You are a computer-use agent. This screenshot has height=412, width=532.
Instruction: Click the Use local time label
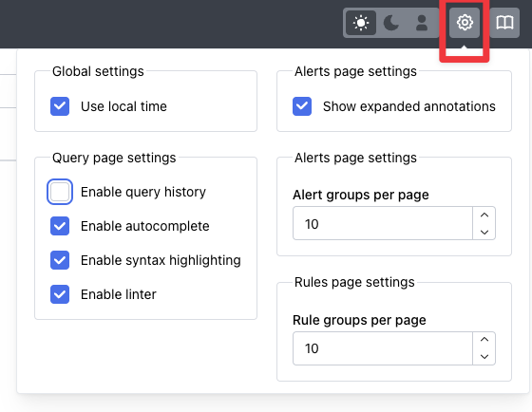123,106
